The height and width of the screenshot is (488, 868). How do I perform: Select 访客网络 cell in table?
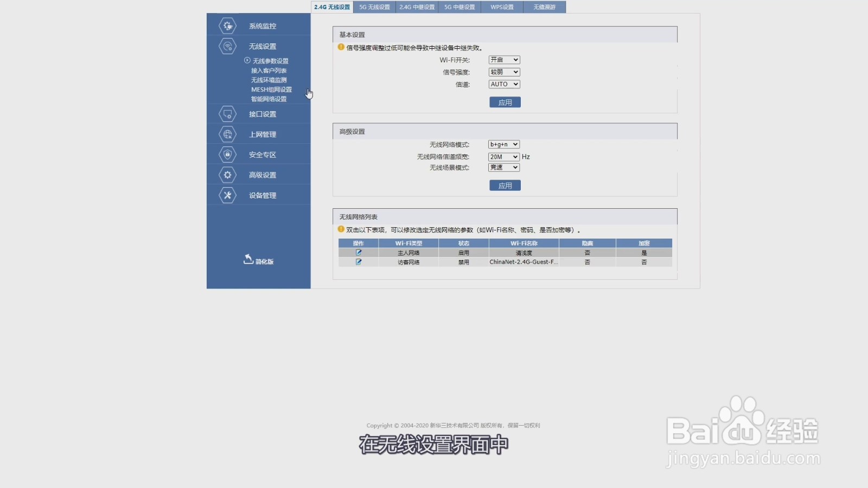click(x=409, y=262)
